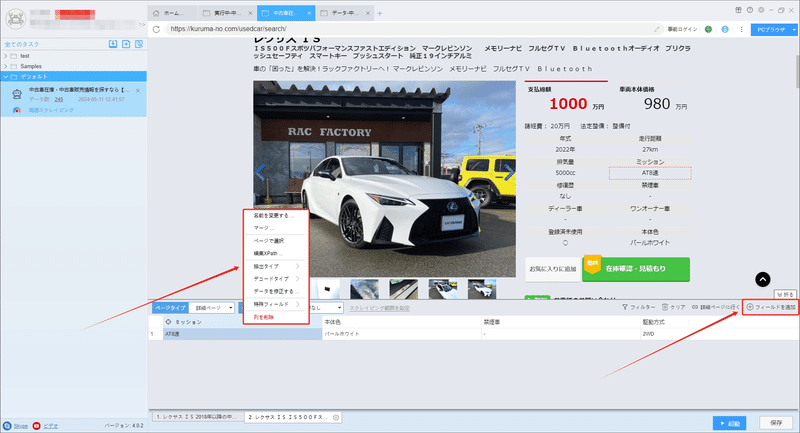Click the robot task icon in デフォルト folder

(x=17, y=94)
